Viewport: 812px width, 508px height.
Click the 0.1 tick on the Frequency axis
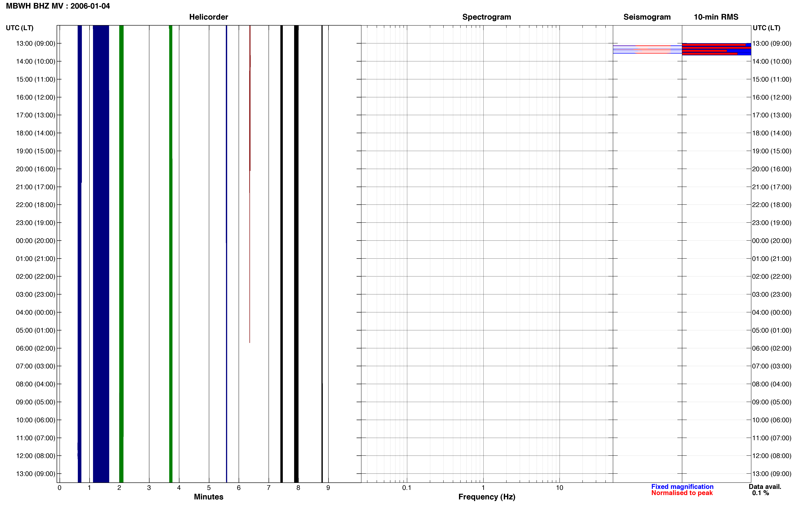(x=407, y=488)
